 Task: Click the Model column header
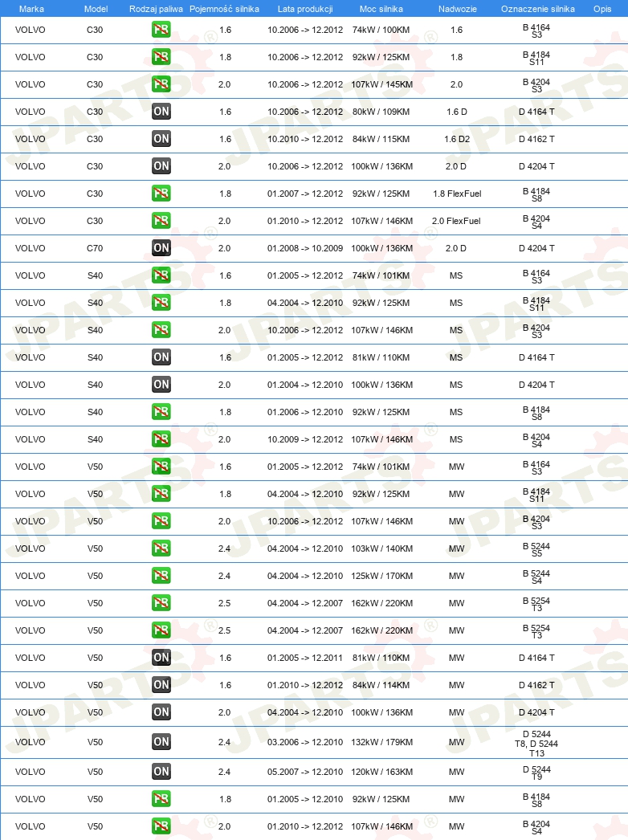[x=96, y=9]
